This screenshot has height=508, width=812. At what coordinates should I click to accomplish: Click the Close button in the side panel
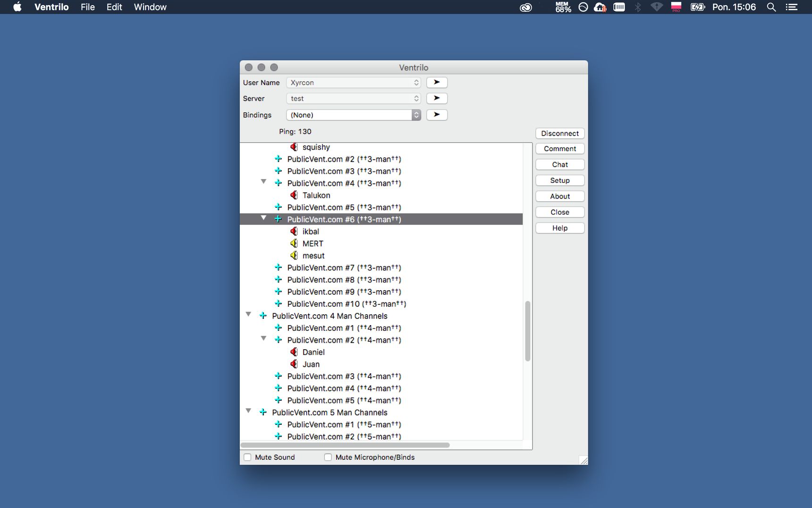pyautogui.click(x=560, y=212)
